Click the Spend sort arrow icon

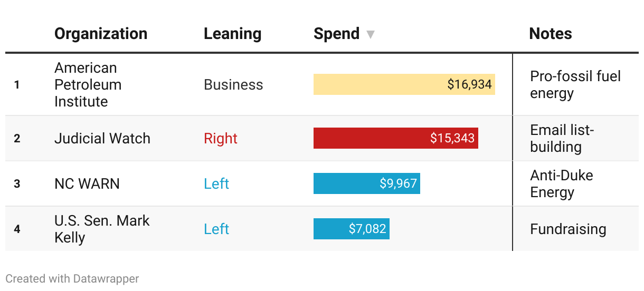[x=371, y=35]
